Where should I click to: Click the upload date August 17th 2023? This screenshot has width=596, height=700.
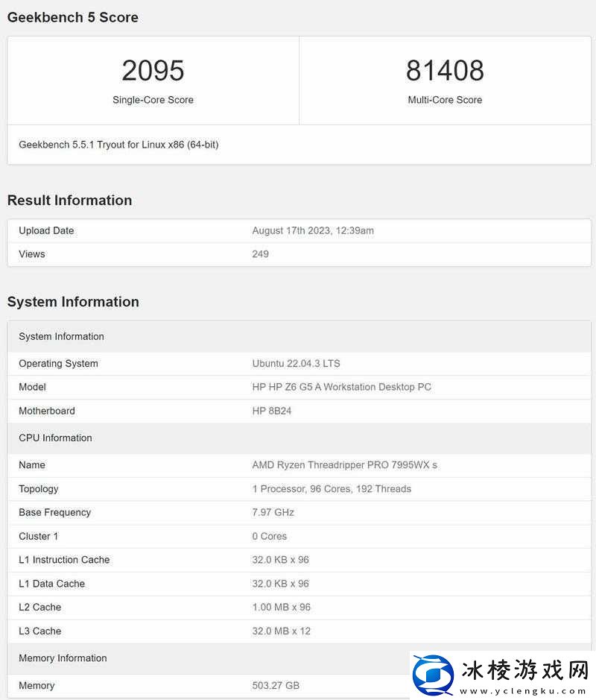(x=313, y=231)
